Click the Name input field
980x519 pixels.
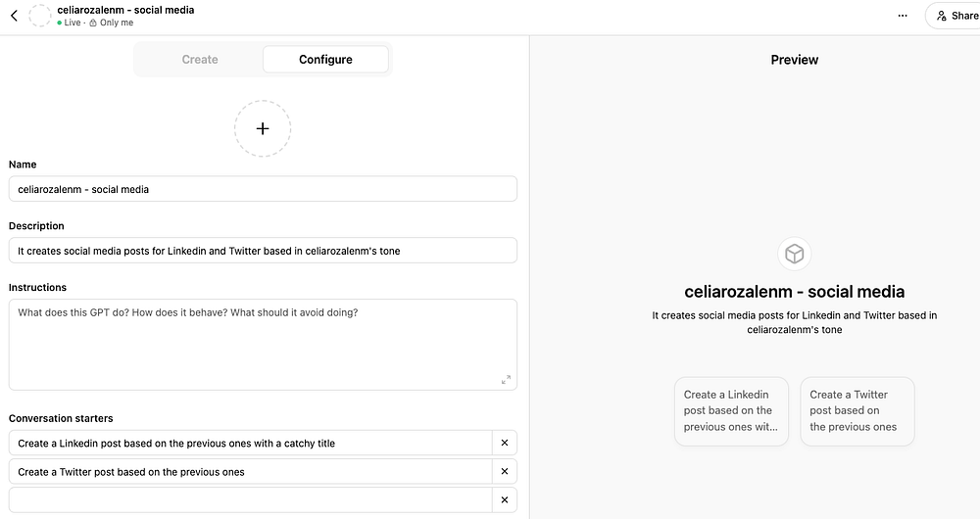pyautogui.click(x=263, y=189)
